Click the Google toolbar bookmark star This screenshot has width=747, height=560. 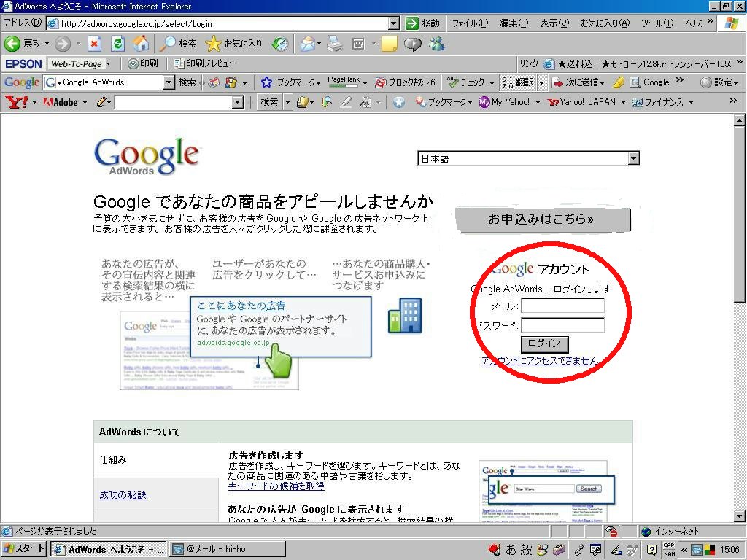266,82
